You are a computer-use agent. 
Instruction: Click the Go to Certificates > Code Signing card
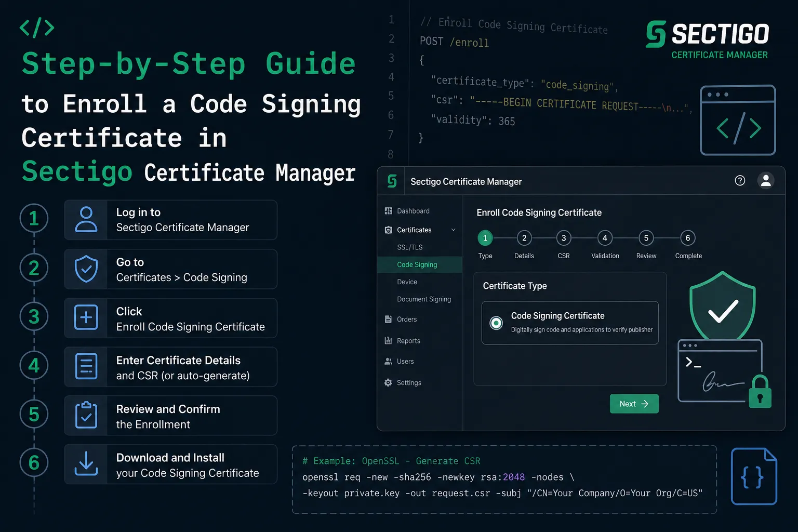170,269
